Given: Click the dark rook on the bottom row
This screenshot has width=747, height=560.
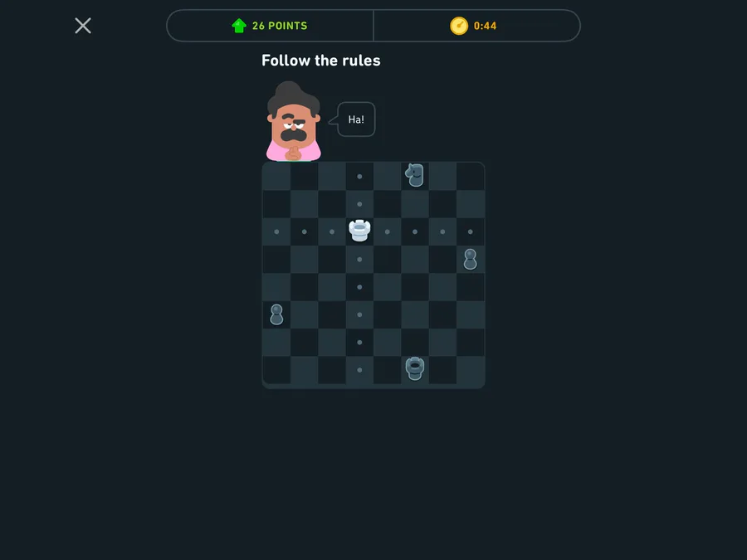Looking at the screenshot, I should (x=415, y=368).
